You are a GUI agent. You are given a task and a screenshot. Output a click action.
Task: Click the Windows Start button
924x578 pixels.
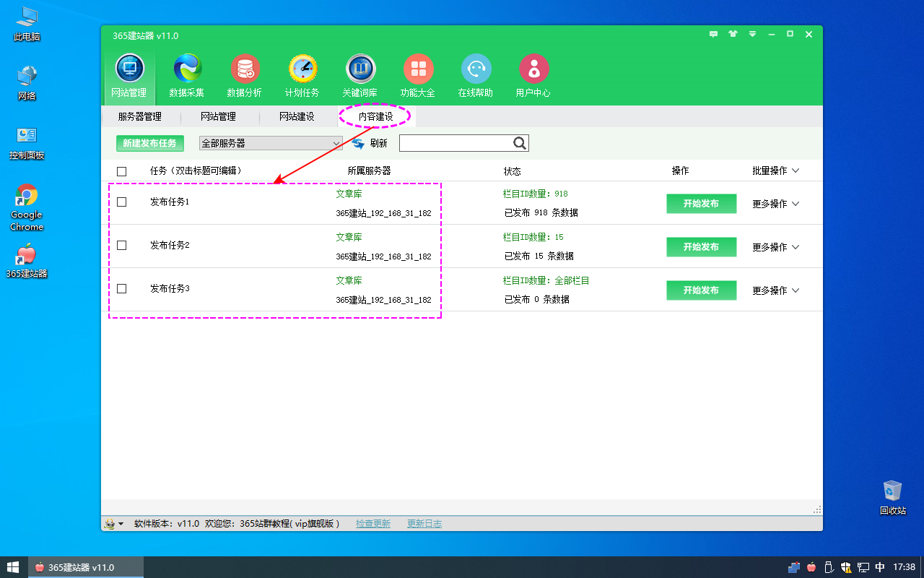pos(13,567)
